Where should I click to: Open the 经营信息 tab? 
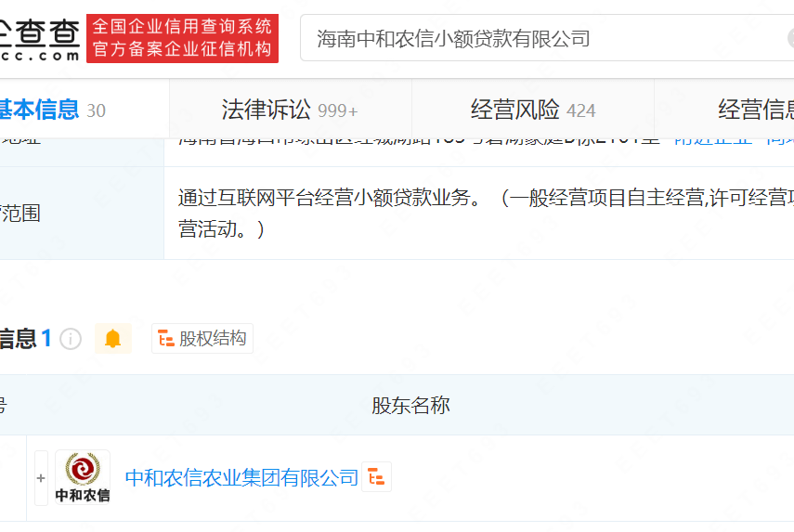click(x=754, y=110)
